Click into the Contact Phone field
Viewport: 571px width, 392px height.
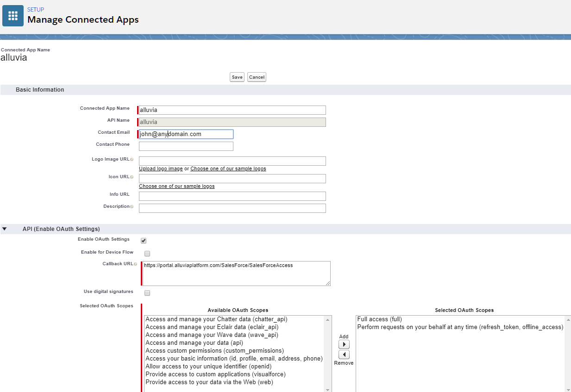coord(186,146)
